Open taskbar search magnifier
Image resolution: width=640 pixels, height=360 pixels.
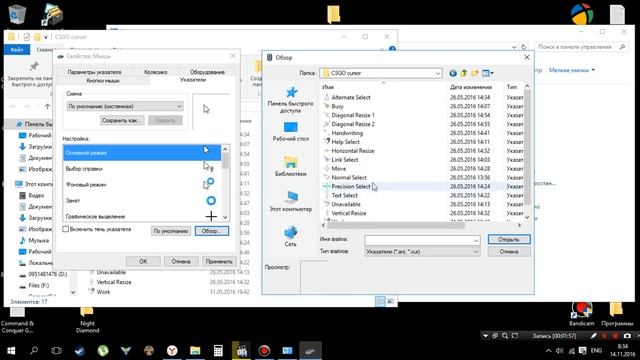pyautogui.click(x=34, y=351)
